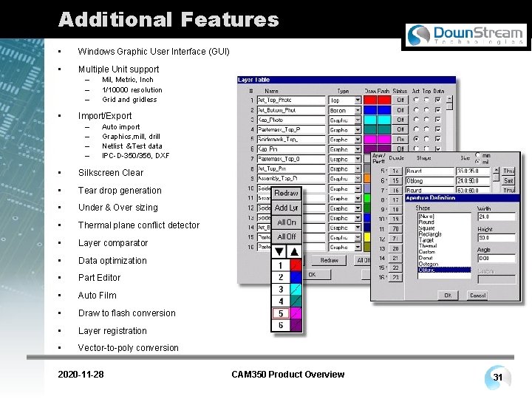Toggle the Data checkbox for layer 5
Image resolution: width=532 pixels, height=399 pixels.
[x=438, y=139]
